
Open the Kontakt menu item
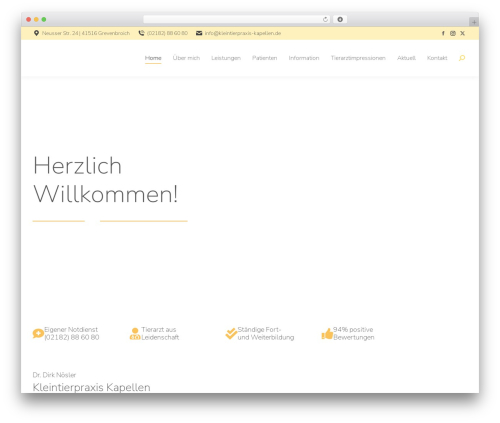click(437, 58)
